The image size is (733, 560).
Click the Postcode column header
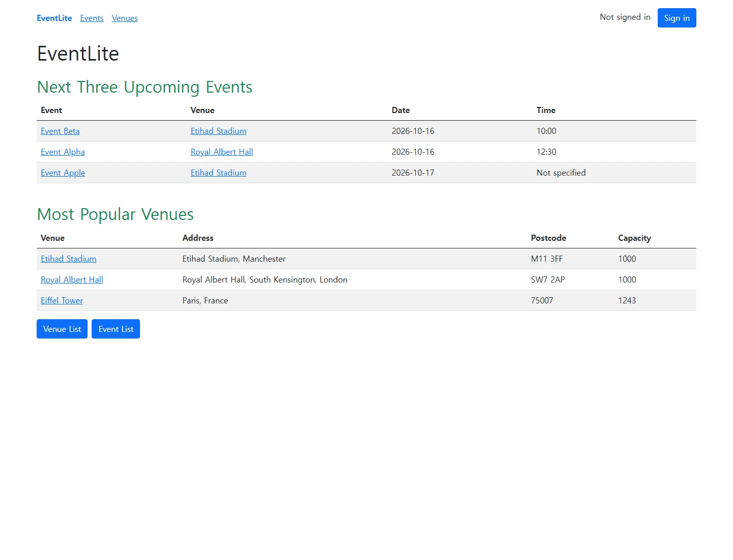click(x=548, y=238)
